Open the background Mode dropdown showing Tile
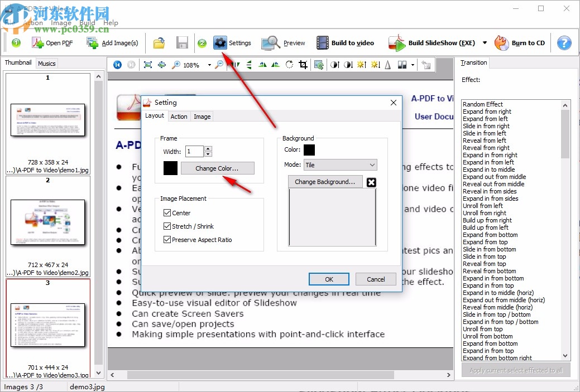 tap(341, 164)
